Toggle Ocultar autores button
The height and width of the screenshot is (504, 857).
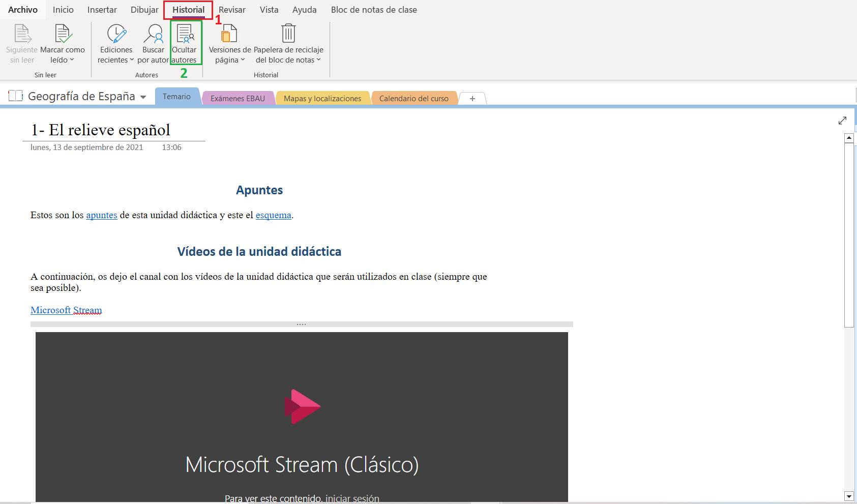[185, 43]
